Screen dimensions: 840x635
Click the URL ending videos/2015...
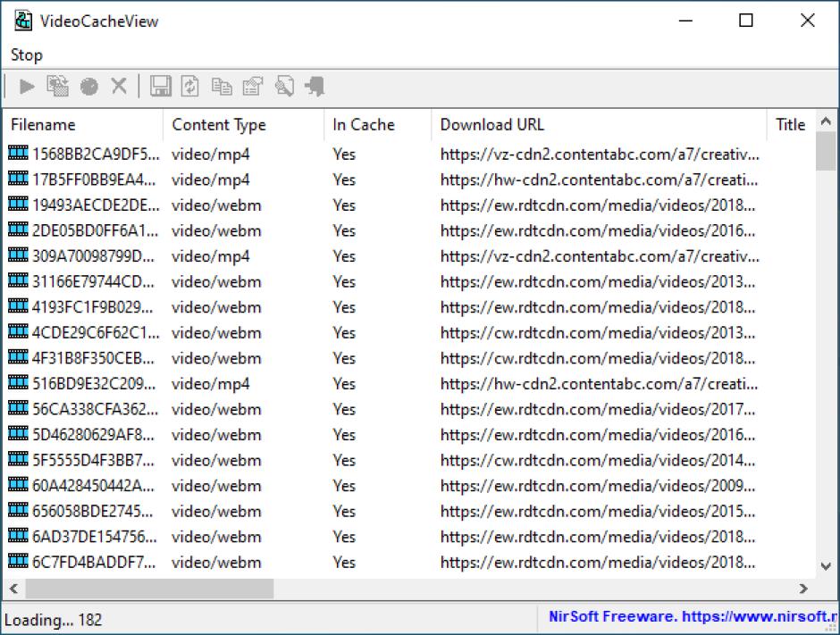point(598,512)
